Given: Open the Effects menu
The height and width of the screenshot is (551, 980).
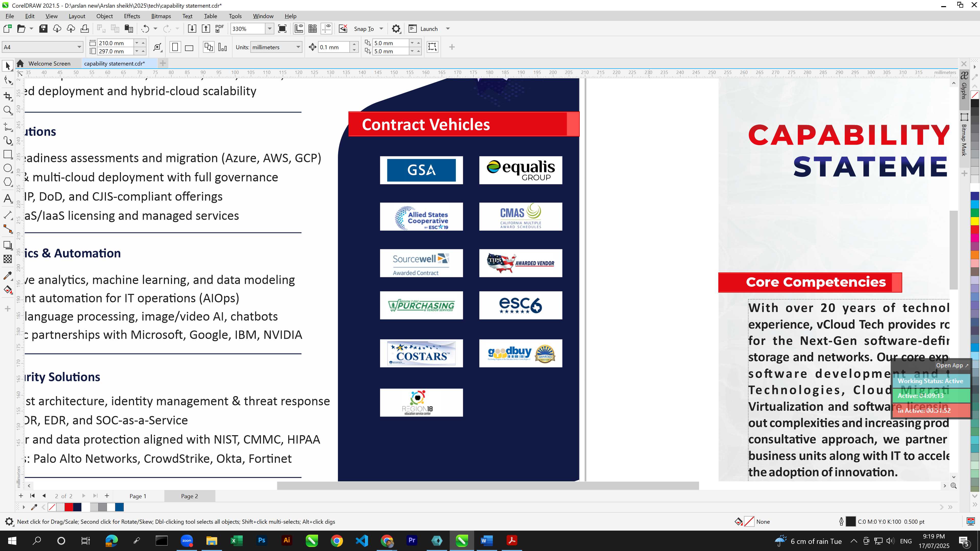Looking at the screenshot, I should point(132,16).
